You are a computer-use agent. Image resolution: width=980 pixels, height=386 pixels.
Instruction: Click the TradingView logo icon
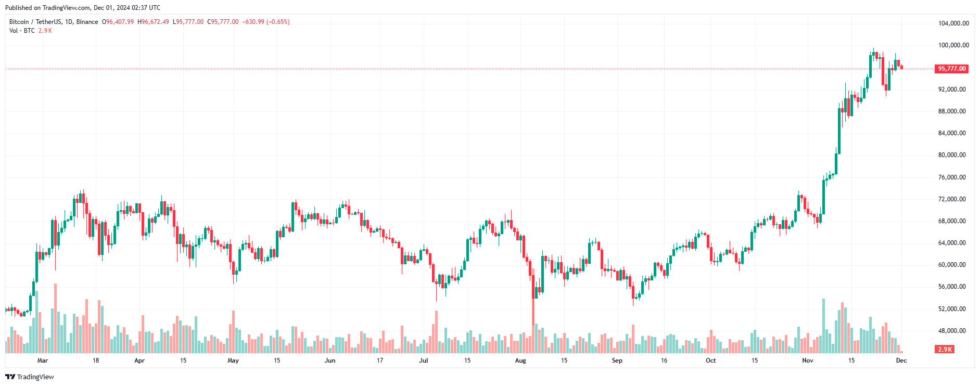coord(10,377)
